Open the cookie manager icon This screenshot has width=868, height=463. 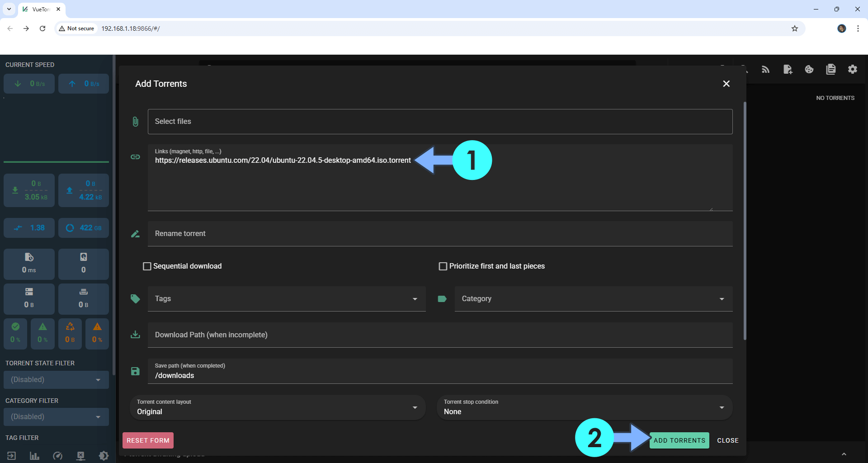pyautogui.click(x=809, y=69)
